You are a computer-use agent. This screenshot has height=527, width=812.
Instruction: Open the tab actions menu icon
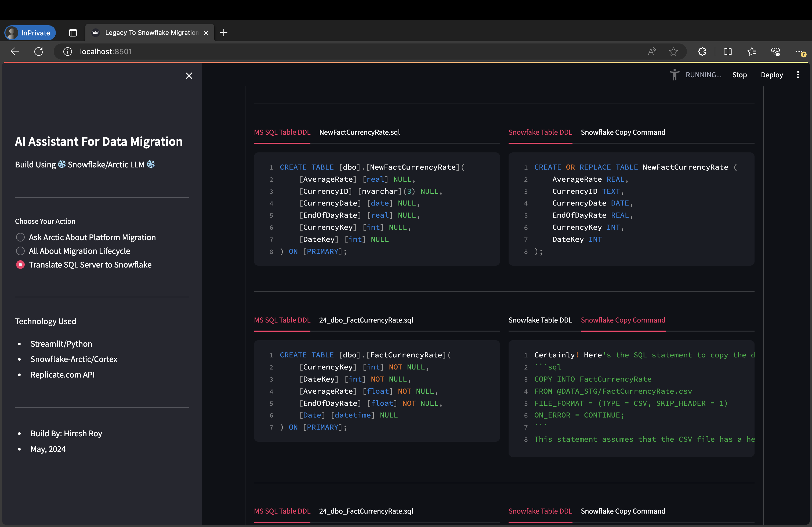click(73, 33)
